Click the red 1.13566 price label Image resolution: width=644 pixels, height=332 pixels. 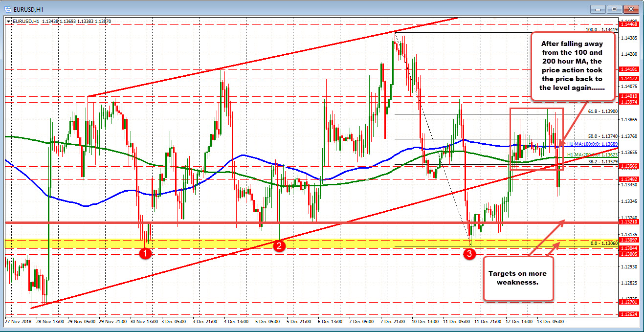pos(628,166)
